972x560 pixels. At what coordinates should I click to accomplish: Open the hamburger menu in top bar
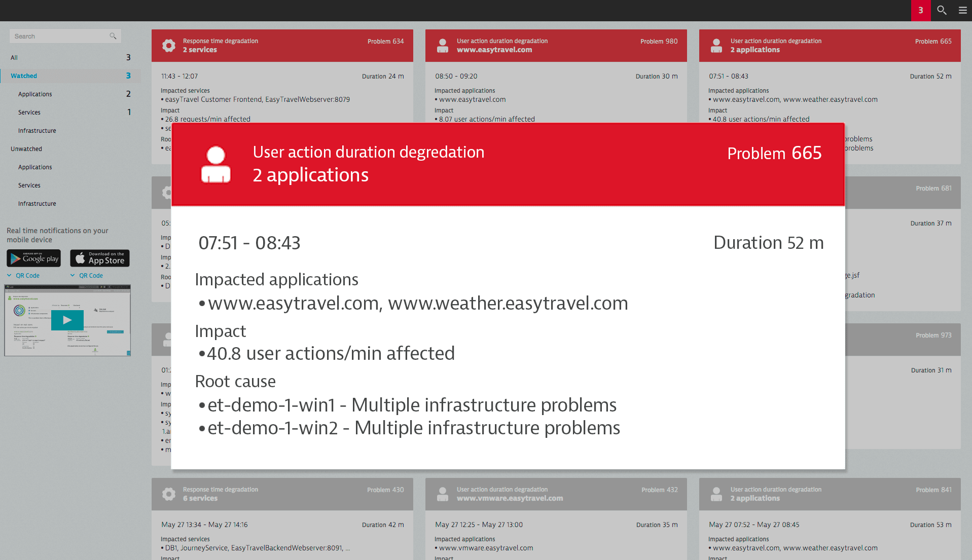(962, 10)
